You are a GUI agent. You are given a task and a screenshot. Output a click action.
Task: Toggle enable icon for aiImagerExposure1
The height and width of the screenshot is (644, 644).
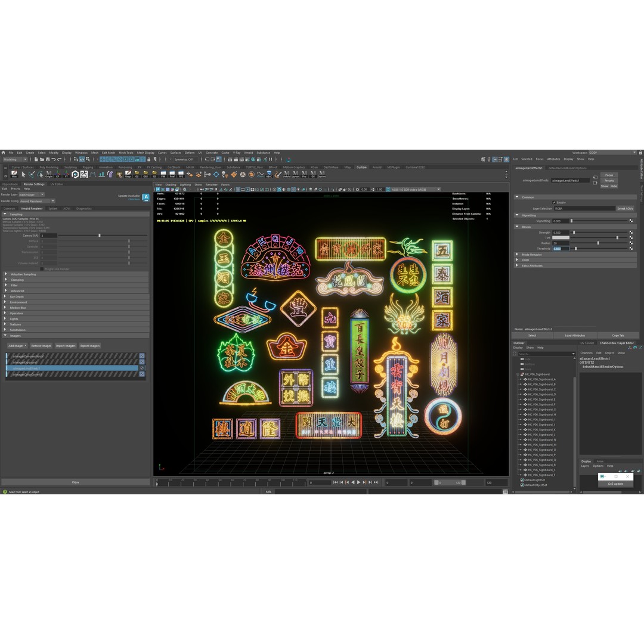[142, 363]
